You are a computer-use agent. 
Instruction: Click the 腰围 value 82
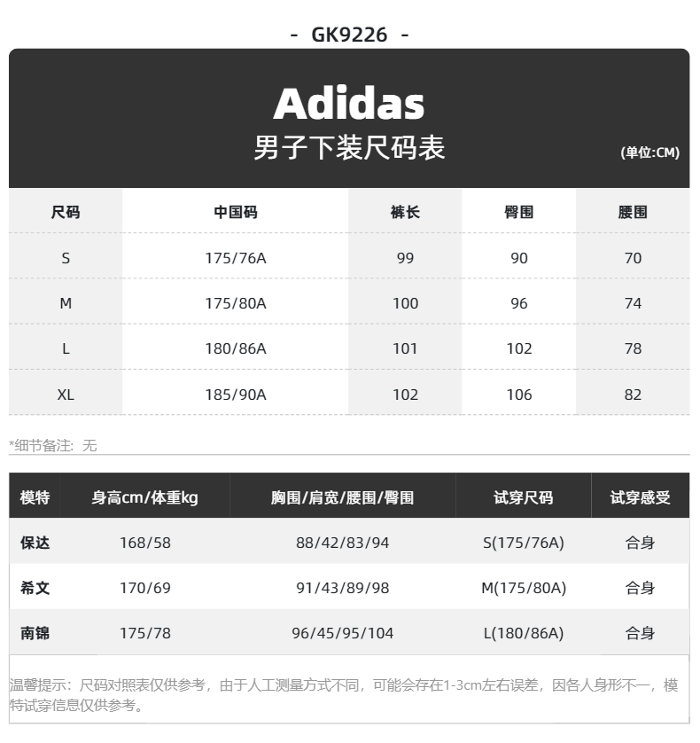(633, 395)
